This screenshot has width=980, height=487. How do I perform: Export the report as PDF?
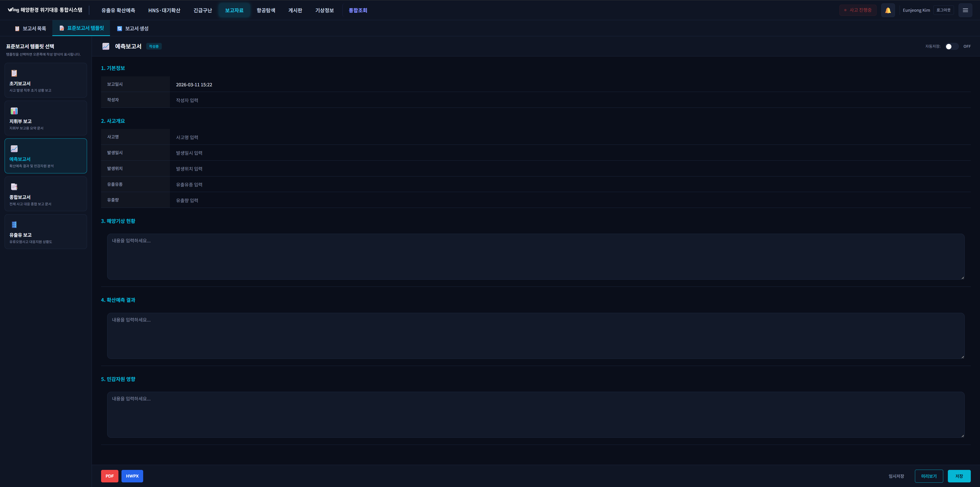(109, 476)
